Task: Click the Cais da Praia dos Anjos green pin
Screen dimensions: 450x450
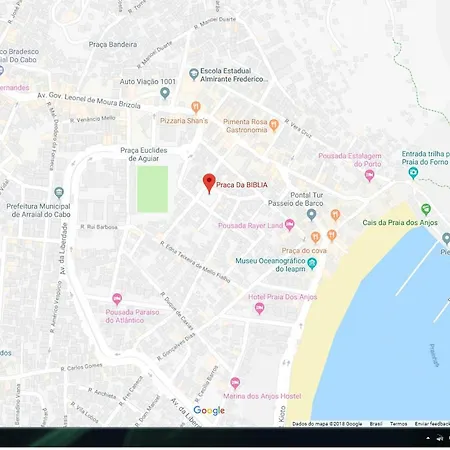Action: point(426,209)
